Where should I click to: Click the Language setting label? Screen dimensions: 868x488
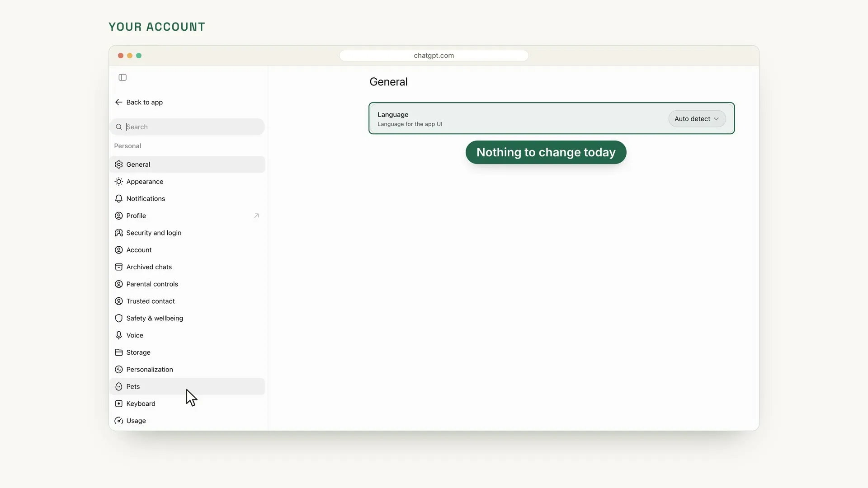coord(393,115)
